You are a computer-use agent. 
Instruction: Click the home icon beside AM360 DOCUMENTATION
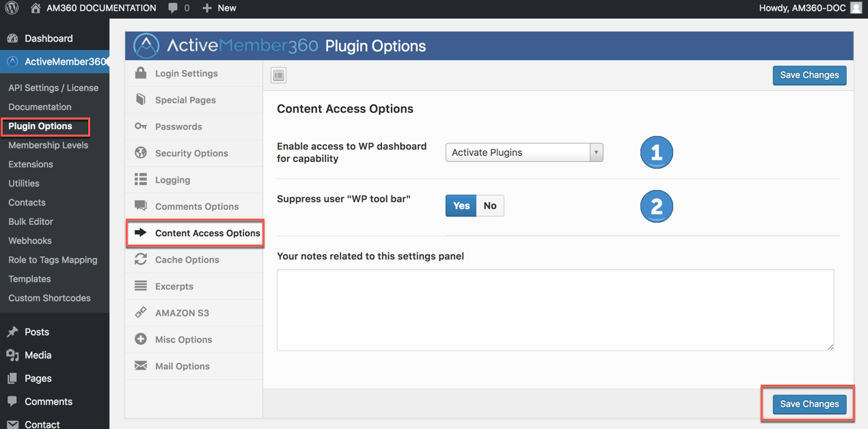(36, 8)
